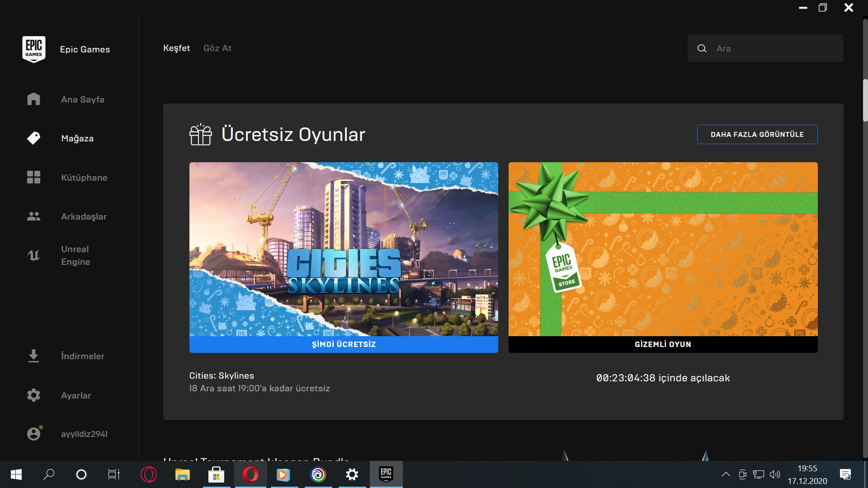This screenshot has height=488, width=868.
Task: Select the Mağaza store tag icon
Action: (33, 138)
